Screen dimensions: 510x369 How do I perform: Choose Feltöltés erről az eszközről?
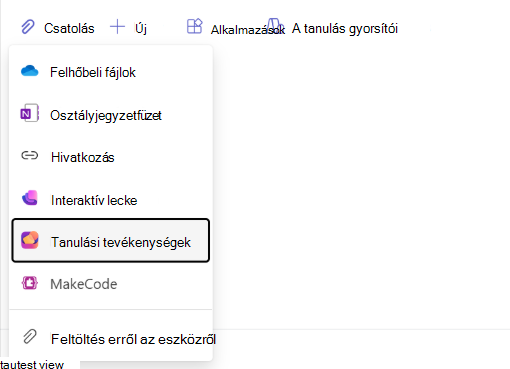point(133,339)
